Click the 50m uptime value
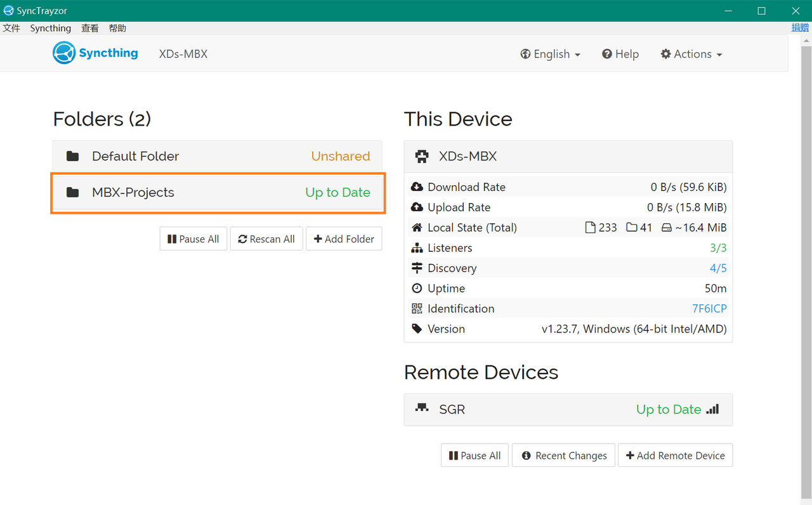The height and width of the screenshot is (505, 812). pyautogui.click(x=716, y=288)
